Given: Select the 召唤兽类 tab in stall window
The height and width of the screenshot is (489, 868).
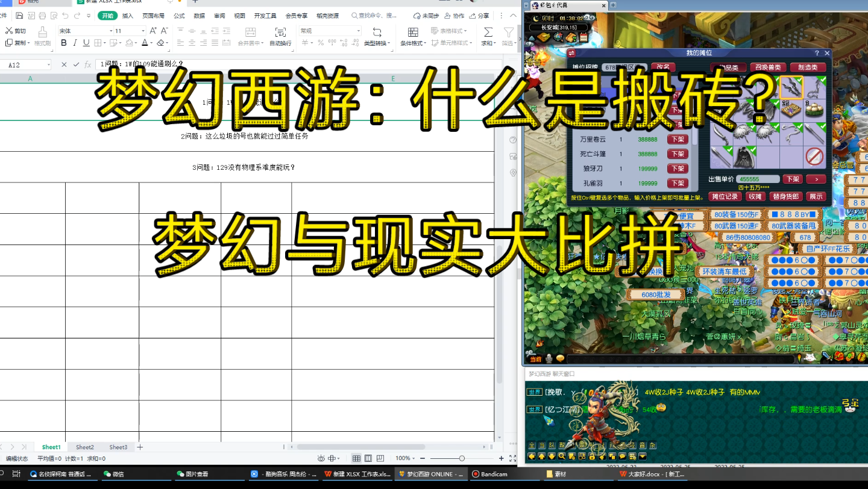Looking at the screenshot, I should coord(769,67).
